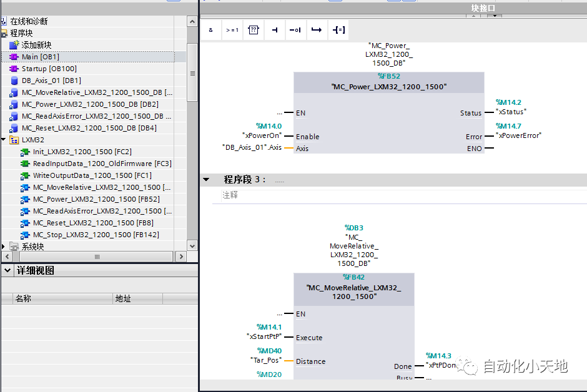Click the 名称 column header
The width and height of the screenshot is (587, 392).
tap(23, 299)
